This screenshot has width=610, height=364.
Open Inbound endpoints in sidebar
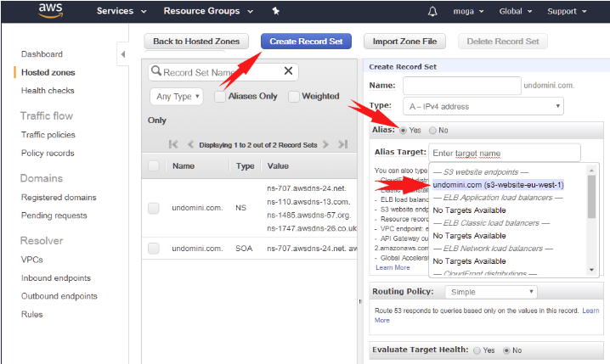(x=56, y=278)
